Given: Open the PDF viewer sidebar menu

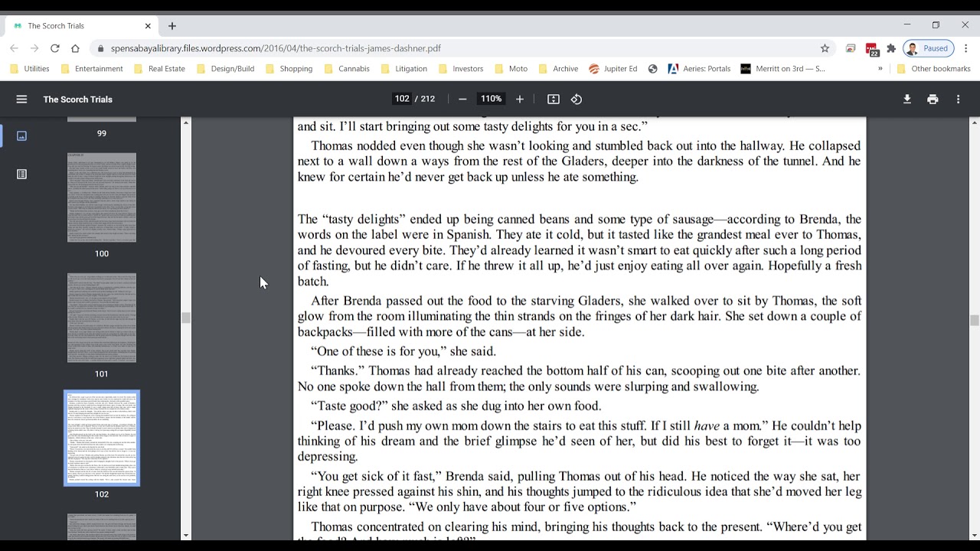Looking at the screenshot, I should click(21, 99).
